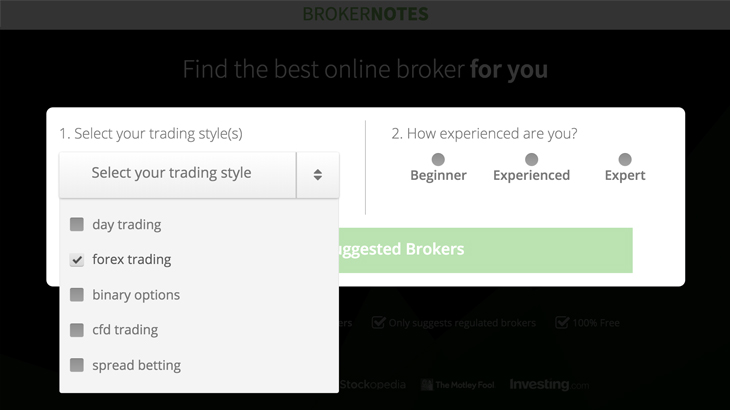Enable the cfd trading checkbox
The image size is (730, 410).
click(77, 330)
